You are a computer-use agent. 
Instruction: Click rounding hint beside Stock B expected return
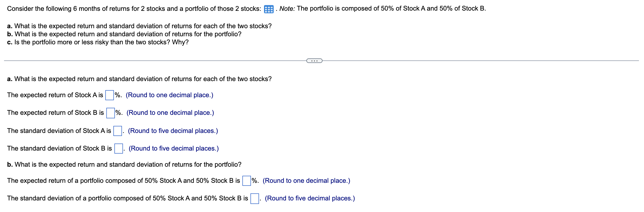170,113
